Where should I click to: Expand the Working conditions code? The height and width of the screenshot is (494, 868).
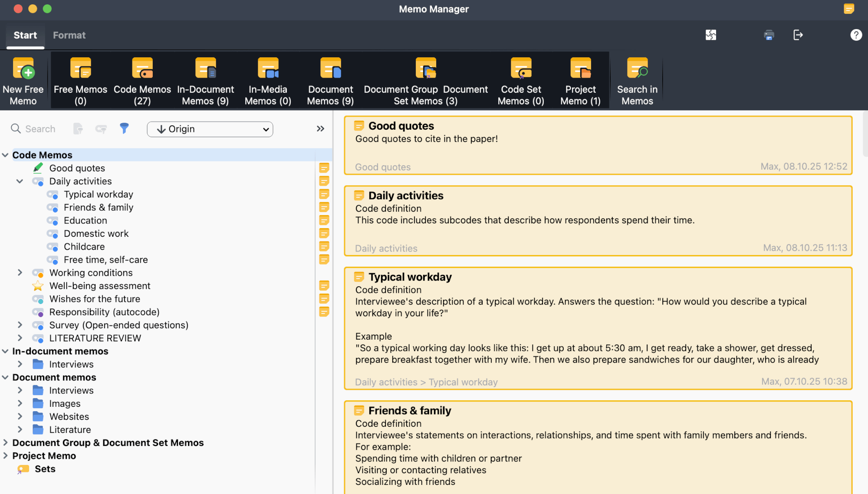coord(20,272)
